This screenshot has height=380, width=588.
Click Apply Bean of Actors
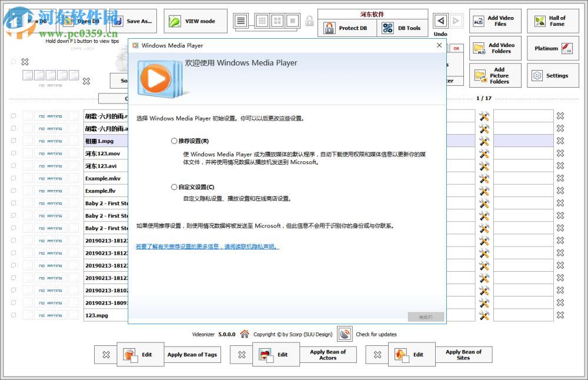pos(328,354)
